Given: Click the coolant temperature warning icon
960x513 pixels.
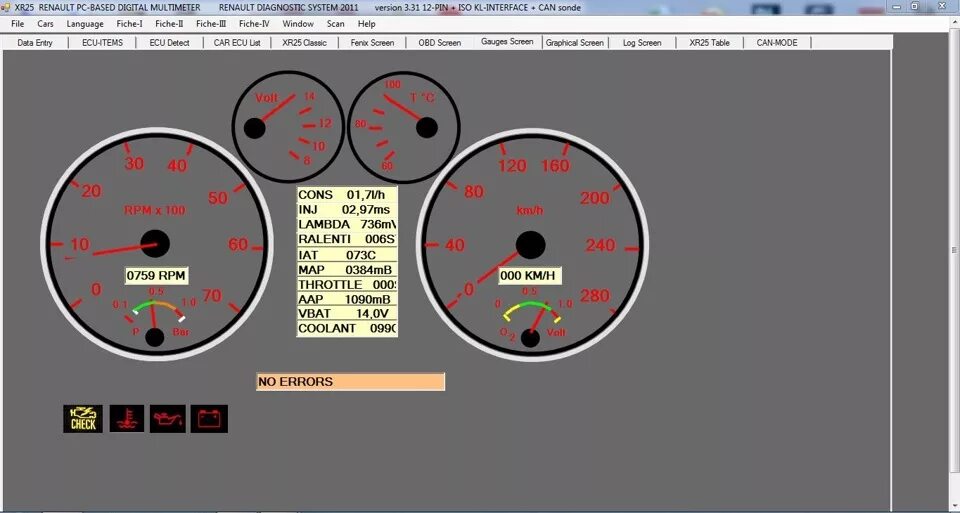Looking at the screenshot, I should (x=127, y=419).
